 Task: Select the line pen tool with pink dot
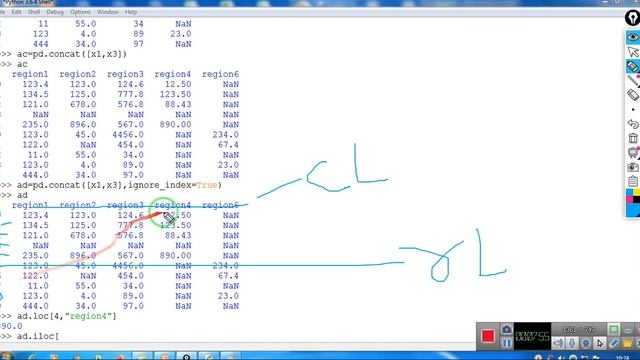(633, 81)
